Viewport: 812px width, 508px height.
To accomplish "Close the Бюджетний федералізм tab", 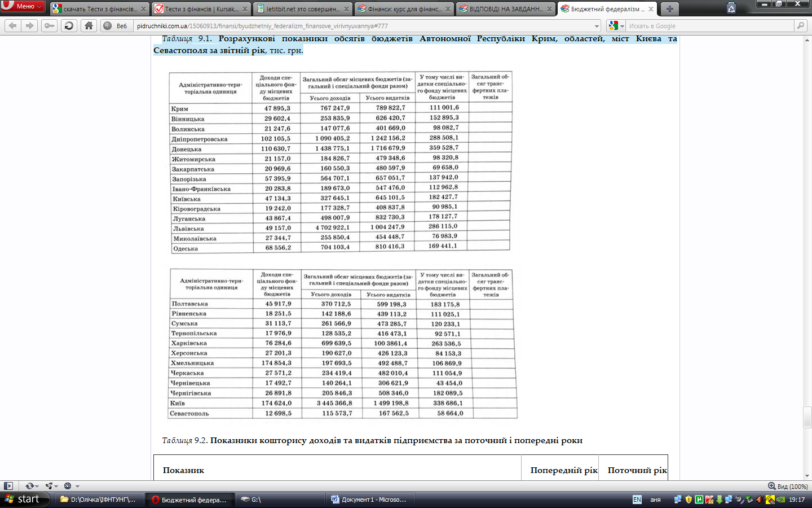I will [651, 9].
